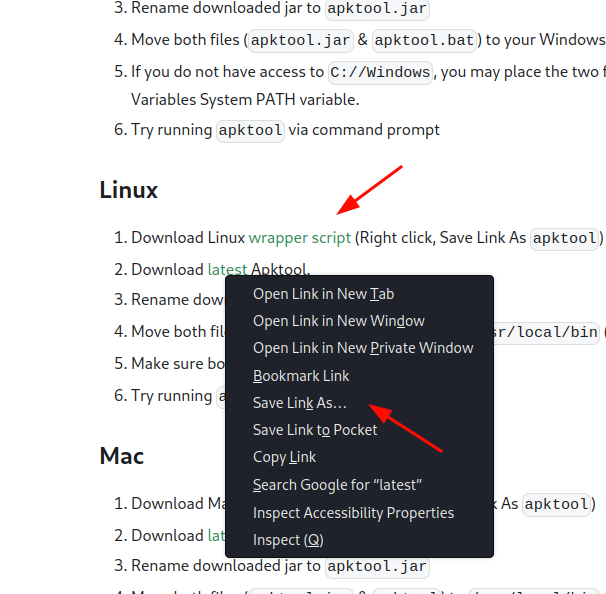Viewport: 606px width, 594px height.
Task: Click apktool code in Mac step 1
Action: [557, 505]
